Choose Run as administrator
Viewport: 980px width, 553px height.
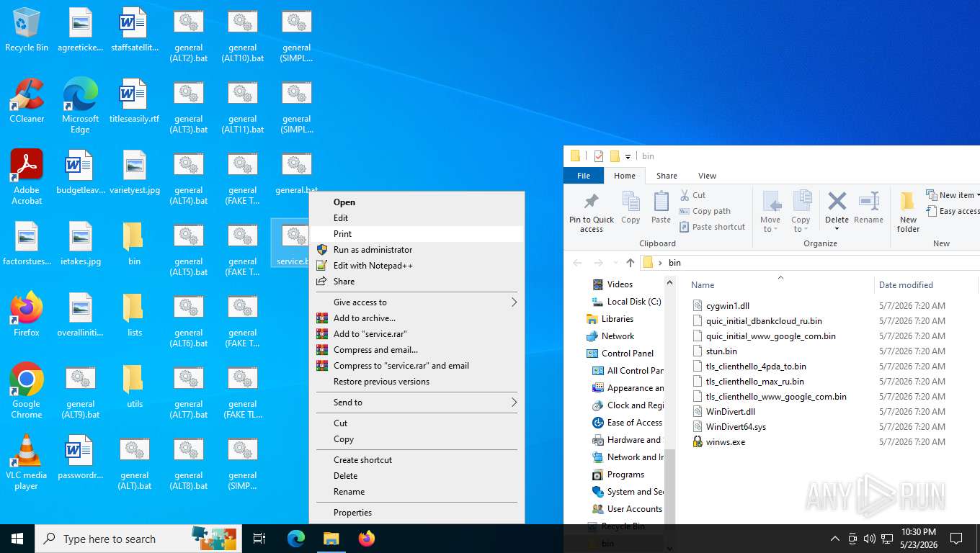coord(416,250)
